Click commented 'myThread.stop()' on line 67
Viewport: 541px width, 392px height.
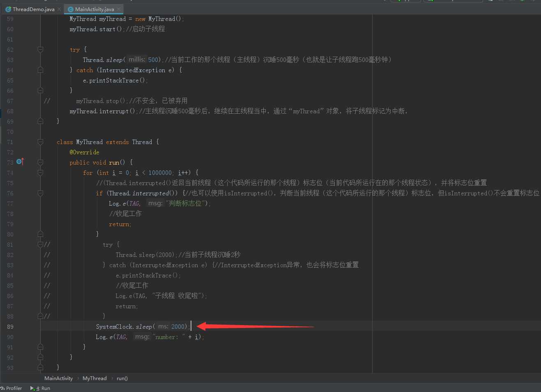[101, 101]
